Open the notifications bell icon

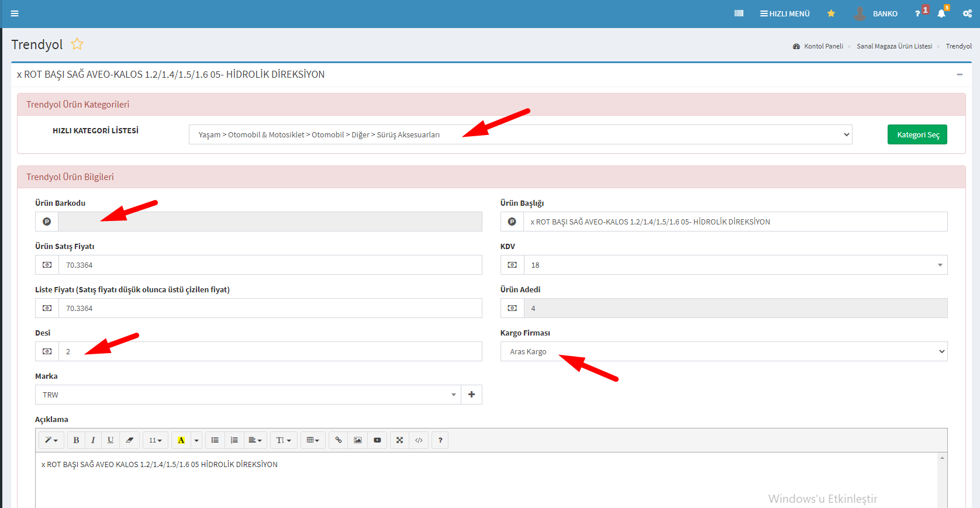(941, 13)
